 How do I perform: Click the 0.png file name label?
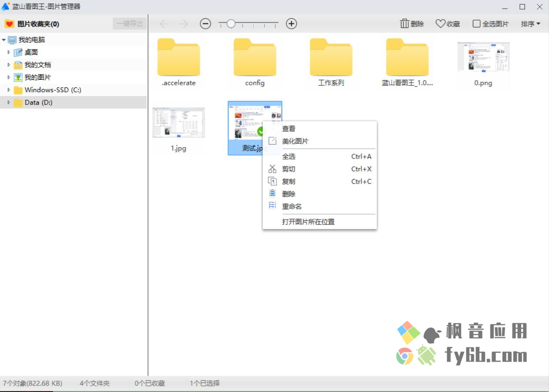pyautogui.click(x=483, y=83)
